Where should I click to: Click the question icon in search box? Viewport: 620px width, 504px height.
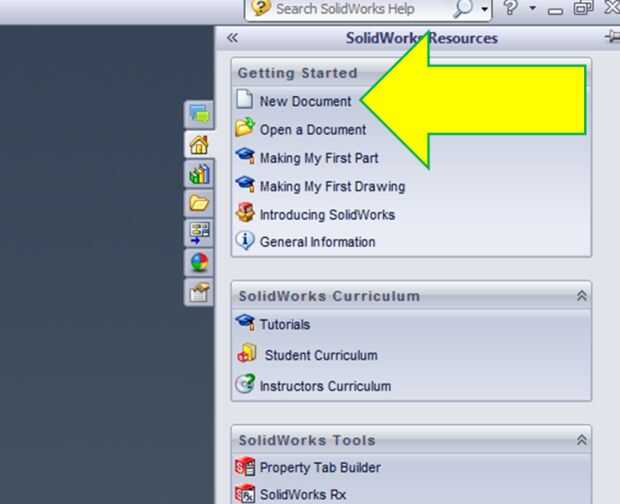[x=260, y=8]
